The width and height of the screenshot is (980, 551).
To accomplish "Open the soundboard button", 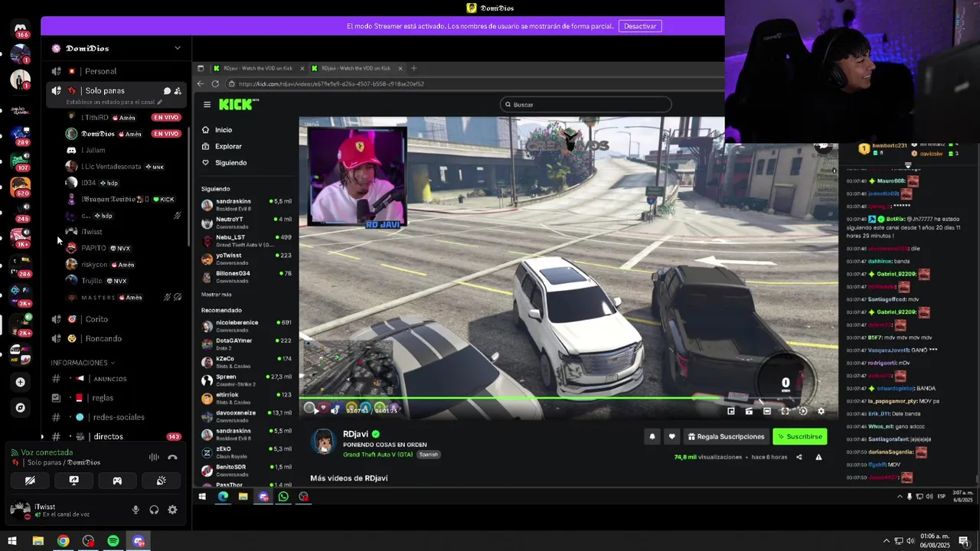I will [161, 481].
